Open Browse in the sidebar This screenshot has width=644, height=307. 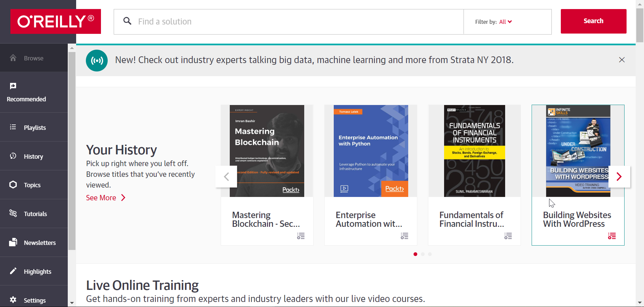pyautogui.click(x=34, y=58)
